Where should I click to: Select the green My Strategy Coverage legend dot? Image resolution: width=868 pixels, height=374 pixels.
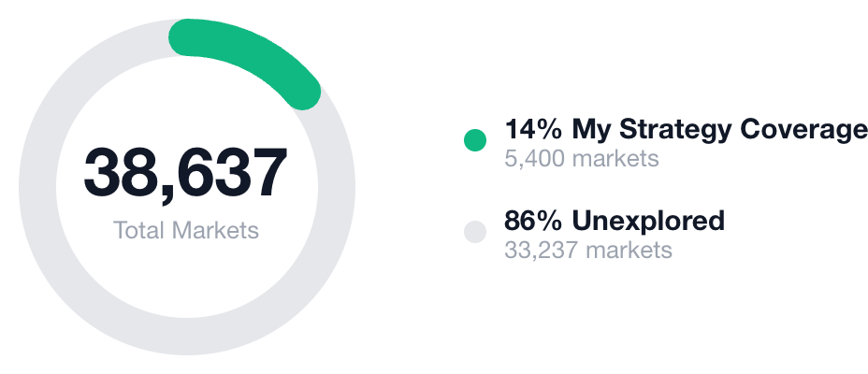click(x=475, y=140)
